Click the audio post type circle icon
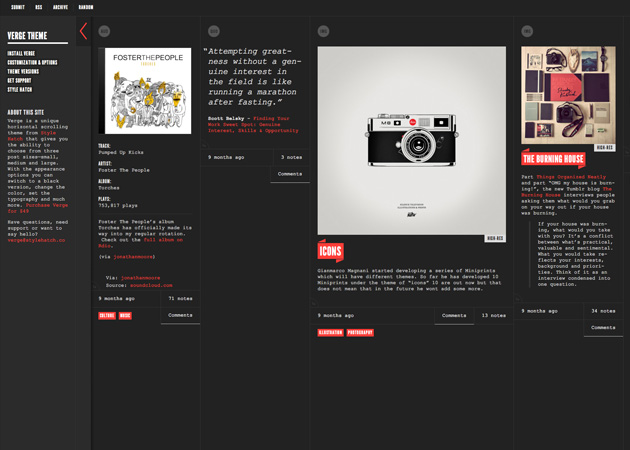The image size is (630, 450). (x=104, y=31)
